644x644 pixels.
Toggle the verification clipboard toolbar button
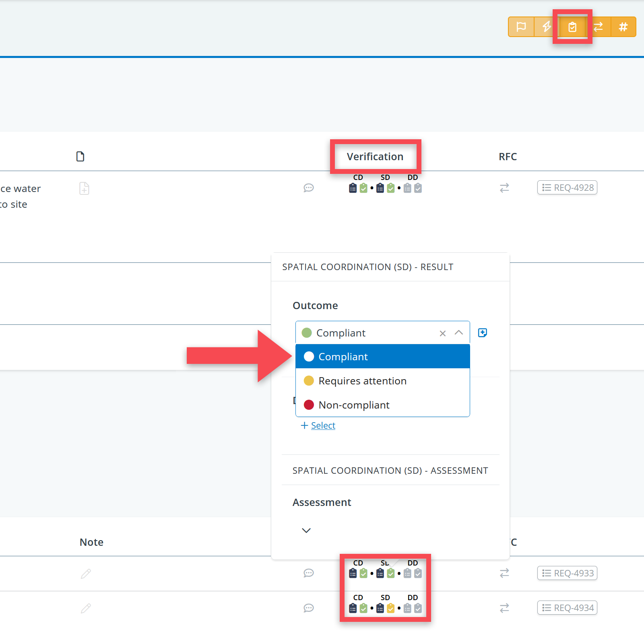pos(572,27)
